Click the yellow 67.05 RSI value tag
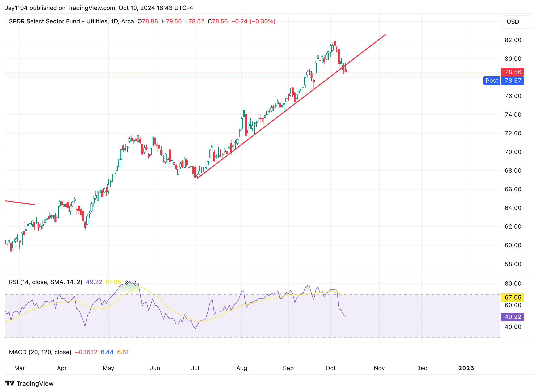 pos(512,297)
